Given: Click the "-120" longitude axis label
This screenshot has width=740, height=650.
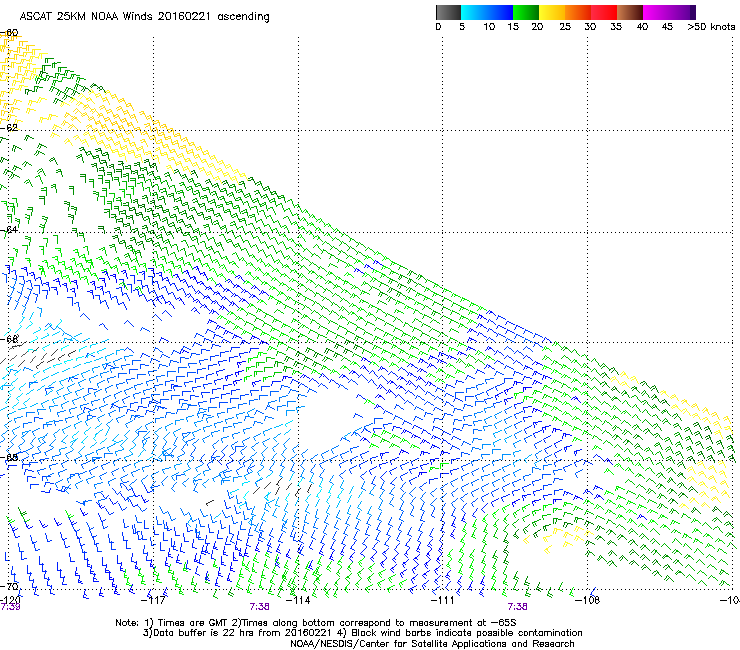Looking at the screenshot, I should (10, 600).
